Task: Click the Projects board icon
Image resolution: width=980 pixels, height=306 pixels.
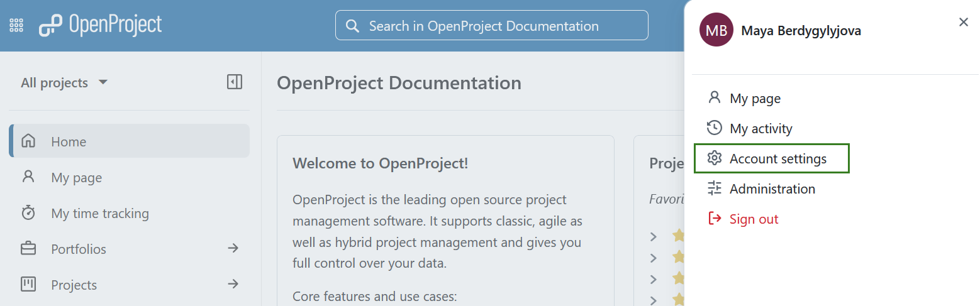Action: pos(28,284)
